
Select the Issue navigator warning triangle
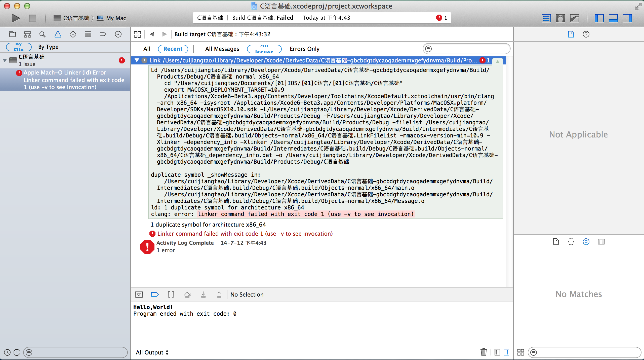[x=58, y=34]
